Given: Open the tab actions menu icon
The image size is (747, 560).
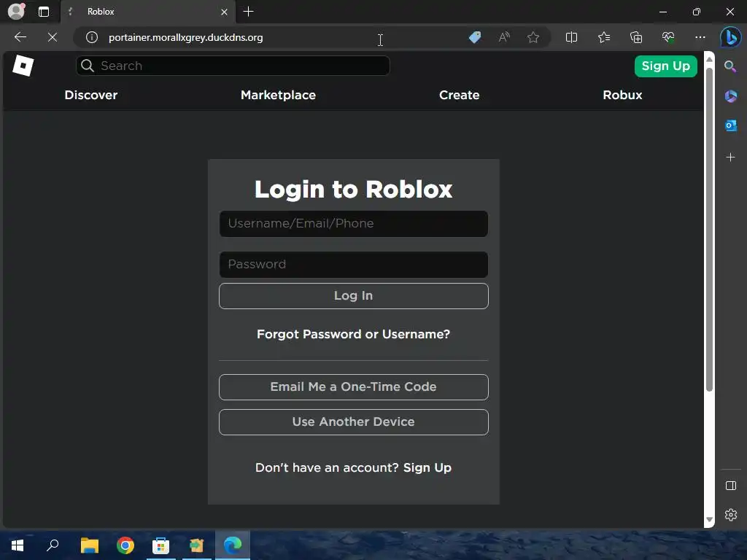Looking at the screenshot, I should click(x=43, y=12).
